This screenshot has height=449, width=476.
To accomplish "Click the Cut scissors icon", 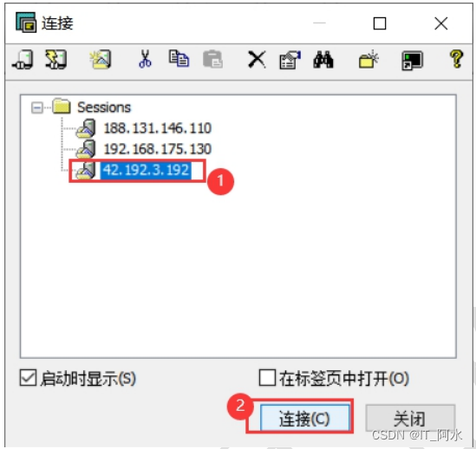I will click(145, 59).
